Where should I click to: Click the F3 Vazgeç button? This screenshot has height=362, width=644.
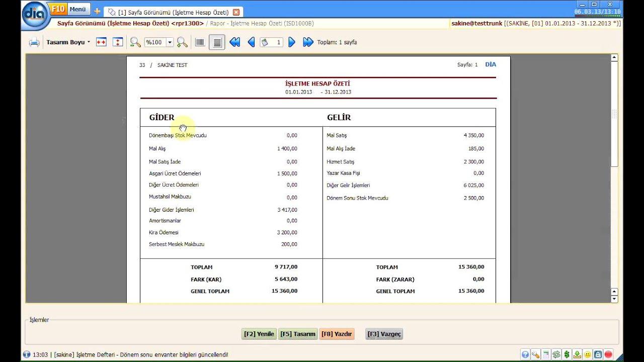pyautogui.click(x=384, y=334)
